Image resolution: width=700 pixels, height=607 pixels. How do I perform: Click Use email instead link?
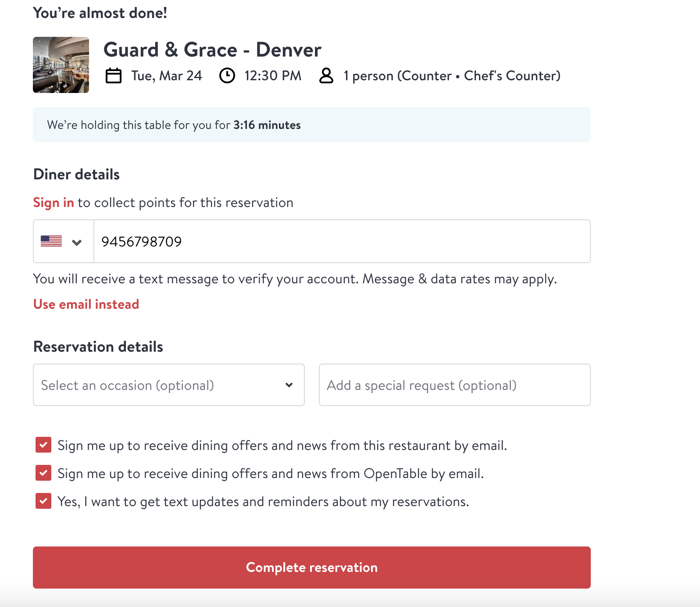(86, 304)
